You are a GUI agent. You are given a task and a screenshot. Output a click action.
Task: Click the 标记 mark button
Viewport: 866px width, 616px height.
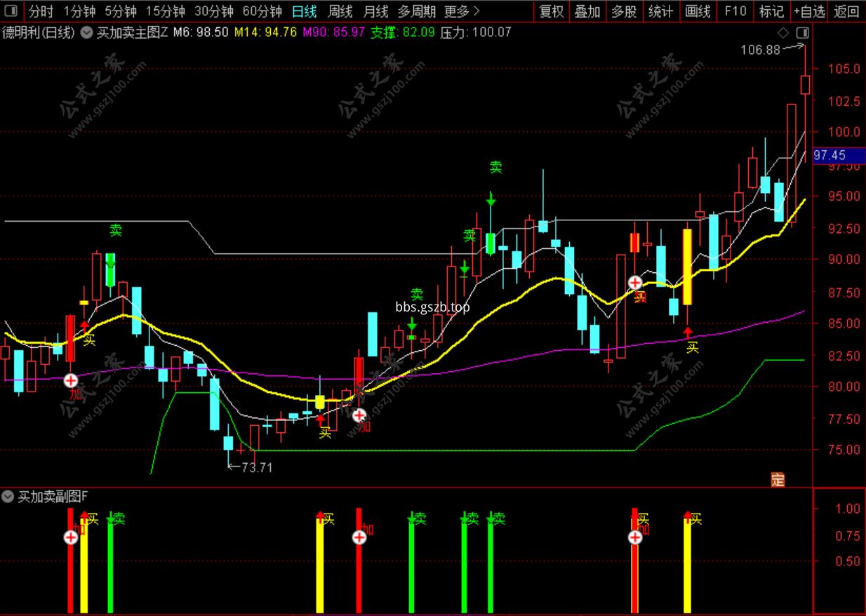point(771,11)
